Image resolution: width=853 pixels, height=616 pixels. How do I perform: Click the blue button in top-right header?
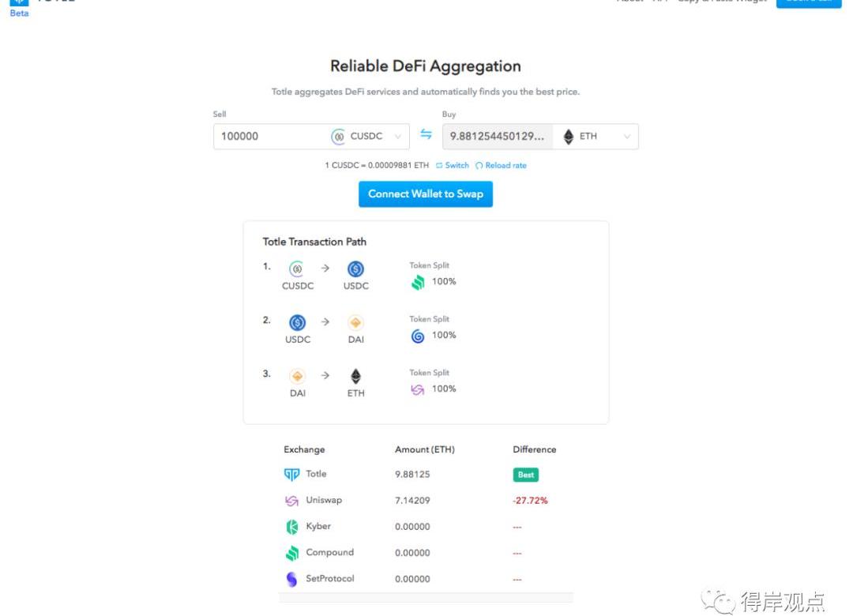tap(808, 2)
